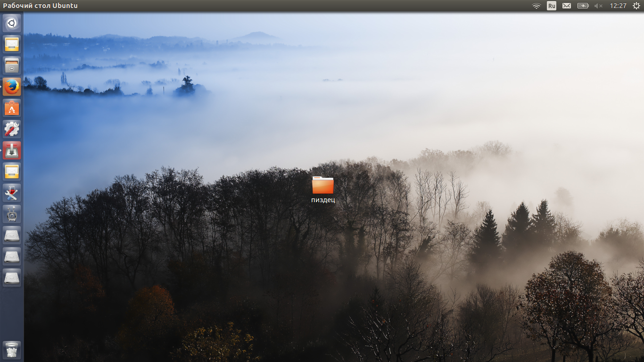Click yellow window icon above the wine glass icon
Viewport: 644px width, 362px height.
12,172
